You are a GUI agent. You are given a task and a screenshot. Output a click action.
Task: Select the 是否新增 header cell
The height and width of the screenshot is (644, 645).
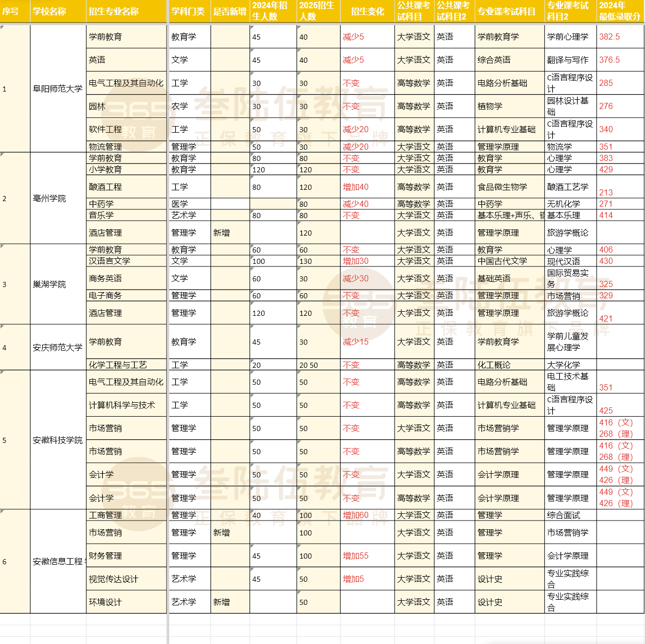coord(230,11)
